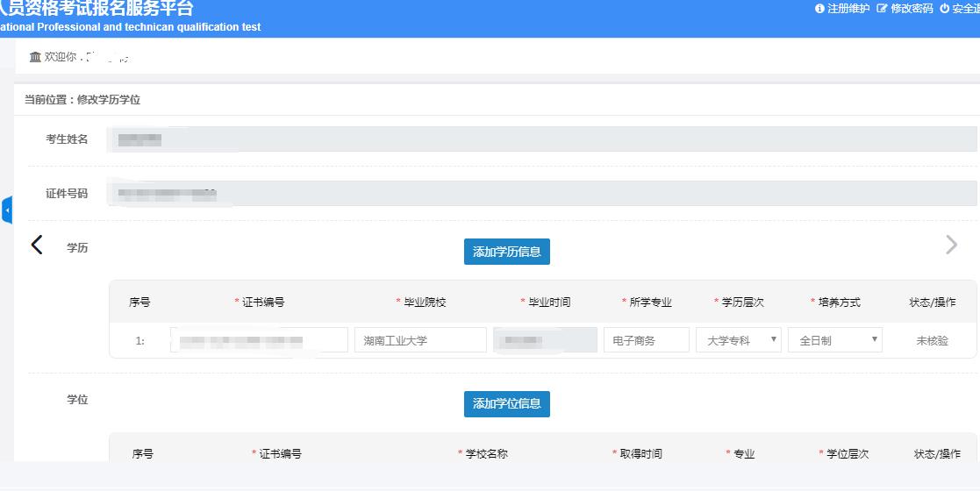Click the power icon for 安全退出
The width and height of the screenshot is (980, 491).
click(x=944, y=9)
